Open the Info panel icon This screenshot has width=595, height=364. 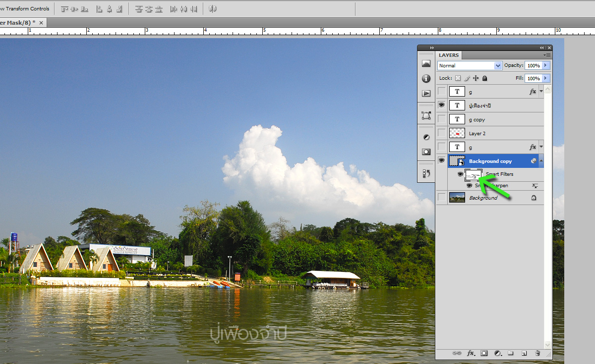coord(426,78)
